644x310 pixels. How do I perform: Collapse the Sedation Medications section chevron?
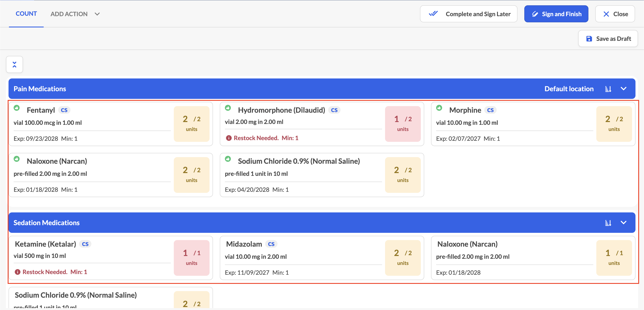624,223
